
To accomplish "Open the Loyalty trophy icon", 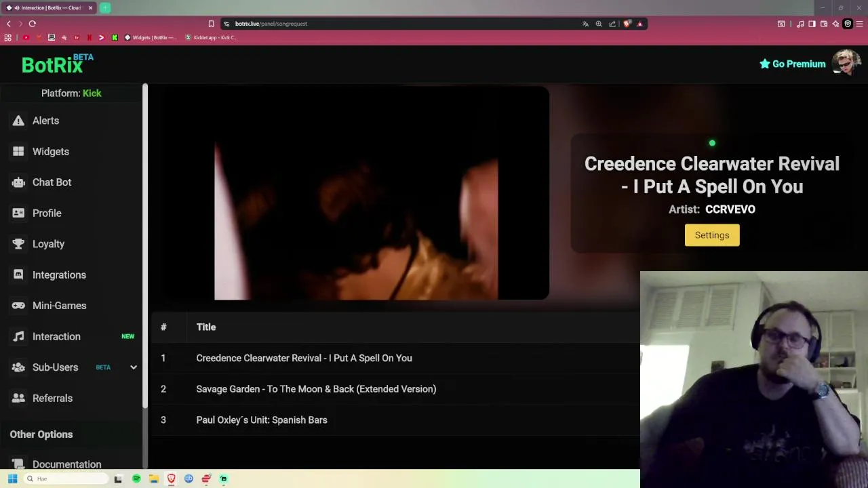I will [x=18, y=244].
